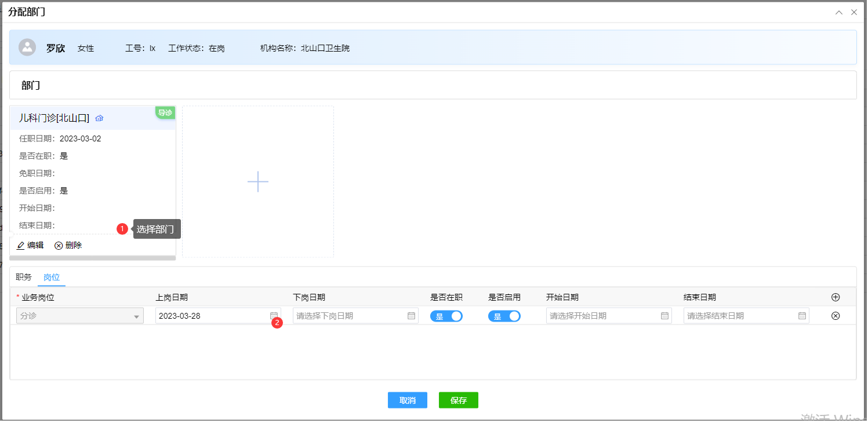Click the 请选择下岗日期 input field

tap(355, 316)
